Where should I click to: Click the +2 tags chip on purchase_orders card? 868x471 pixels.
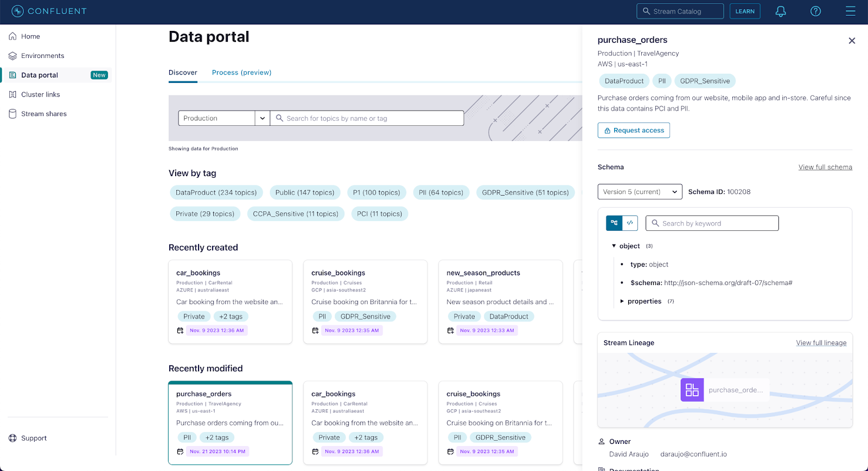[x=217, y=437]
